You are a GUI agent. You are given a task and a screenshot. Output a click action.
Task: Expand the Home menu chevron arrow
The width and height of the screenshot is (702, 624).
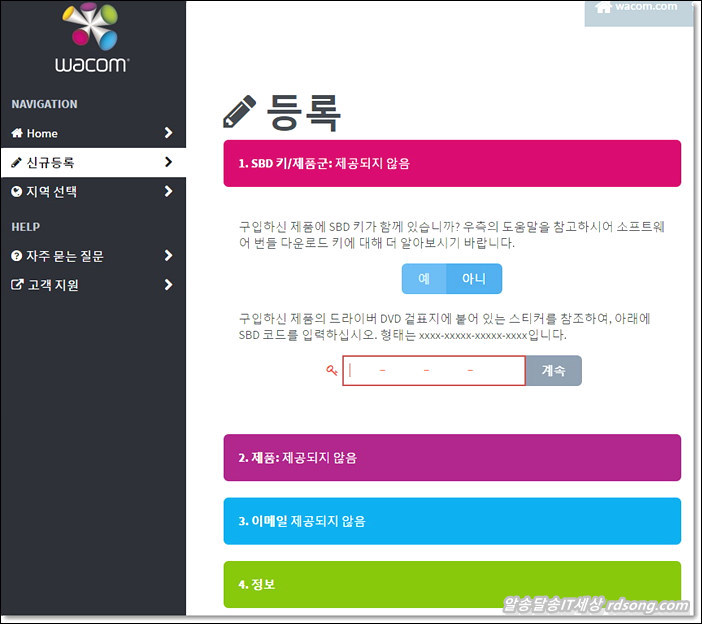[x=168, y=133]
